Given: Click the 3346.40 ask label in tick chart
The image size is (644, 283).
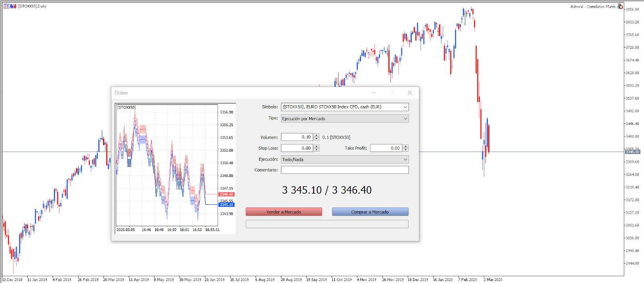Looking at the screenshot, I should tap(226, 194).
